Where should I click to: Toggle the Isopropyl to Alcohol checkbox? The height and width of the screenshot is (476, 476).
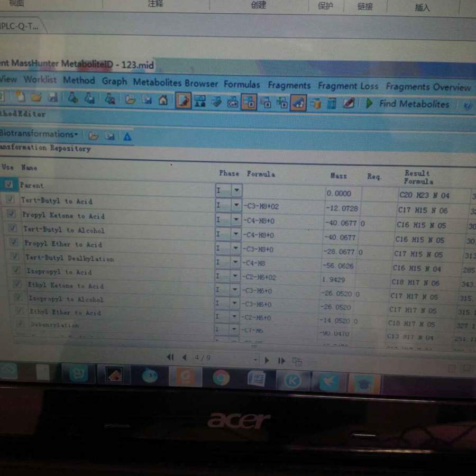coord(19,297)
